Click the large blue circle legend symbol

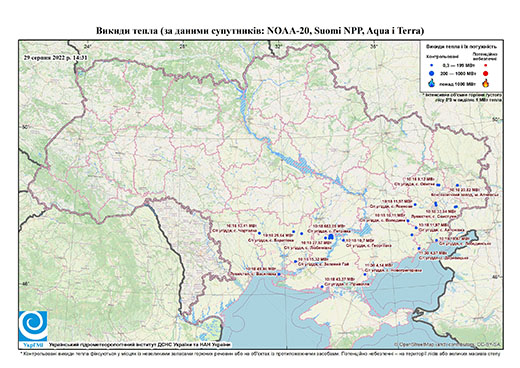coord(431,73)
